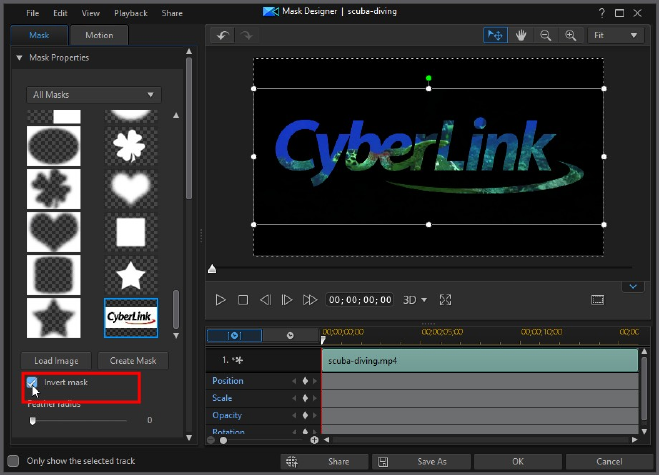Click the preview scrubber slider handle
The image size is (659, 475).
pyautogui.click(x=212, y=269)
